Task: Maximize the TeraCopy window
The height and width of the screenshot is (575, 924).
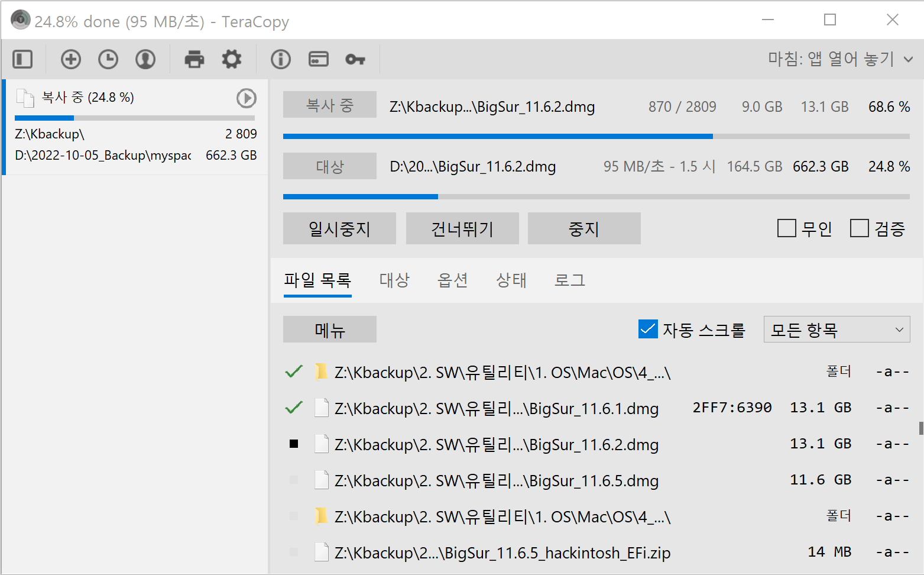Action: (x=830, y=20)
